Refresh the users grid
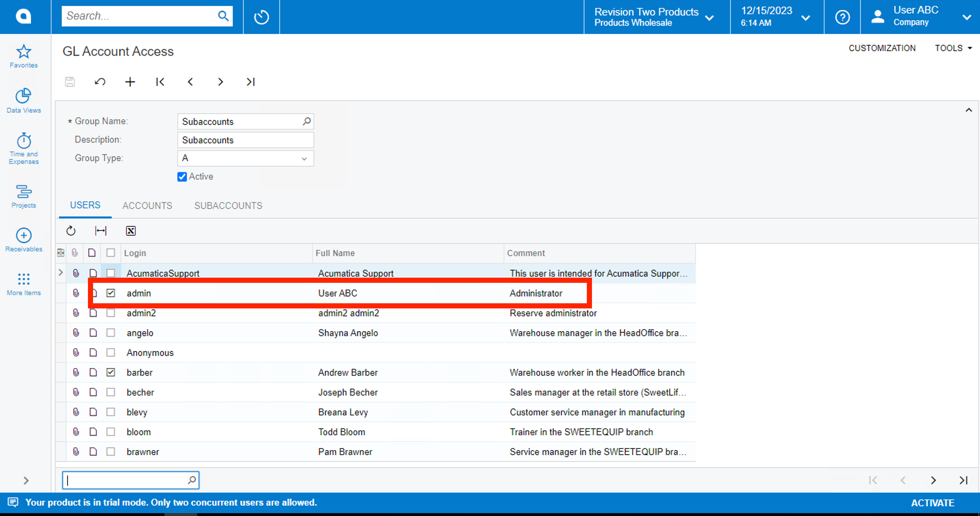Screen dimensions: 980x516 (x=71, y=231)
